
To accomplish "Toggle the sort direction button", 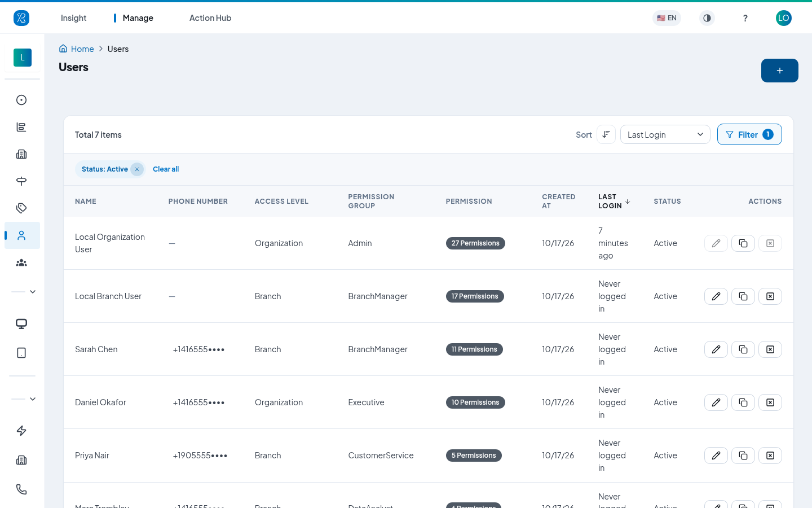I will coord(606,134).
